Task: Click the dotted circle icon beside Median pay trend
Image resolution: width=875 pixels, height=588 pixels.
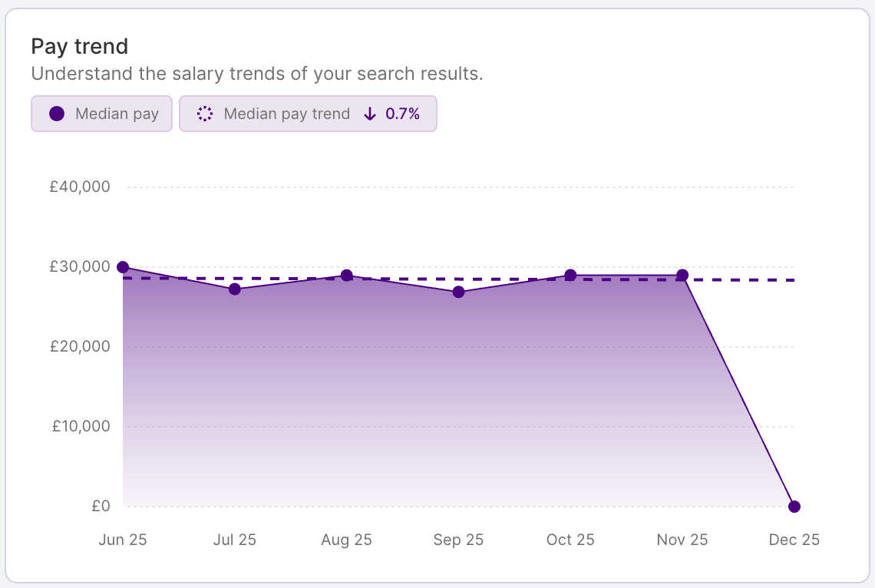Action: tap(204, 113)
